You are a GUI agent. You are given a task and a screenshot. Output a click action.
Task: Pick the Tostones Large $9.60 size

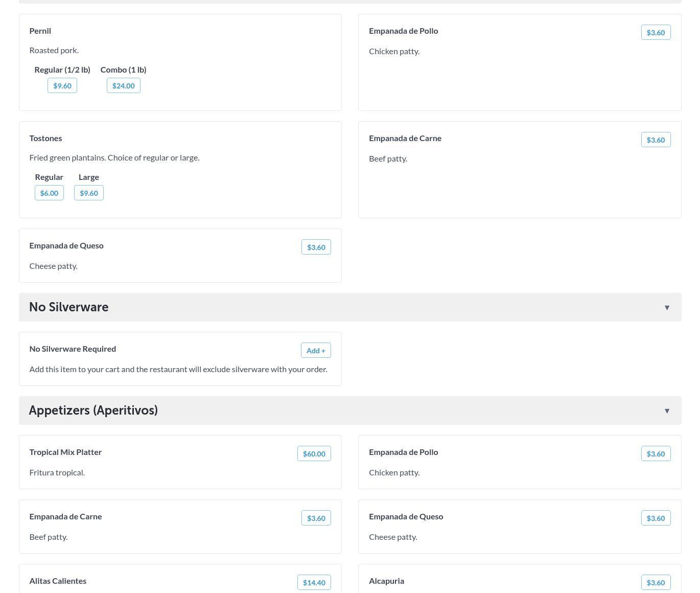[x=89, y=193]
